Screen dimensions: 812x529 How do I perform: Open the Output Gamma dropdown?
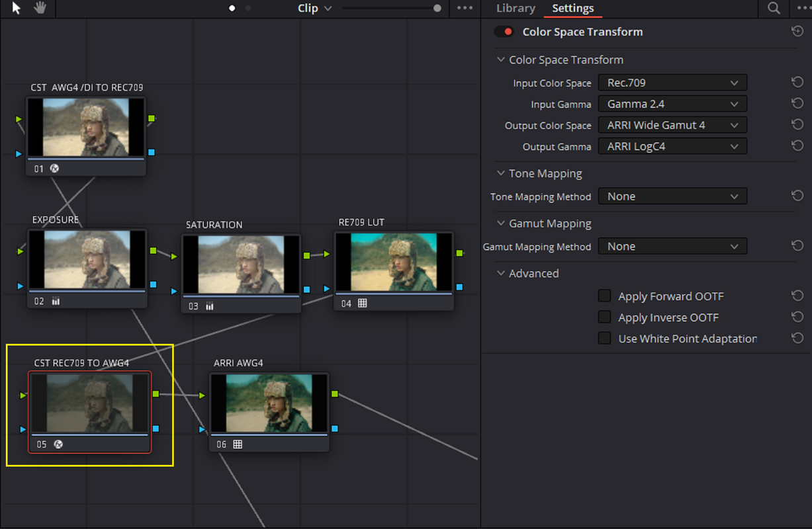pos(672,146)
